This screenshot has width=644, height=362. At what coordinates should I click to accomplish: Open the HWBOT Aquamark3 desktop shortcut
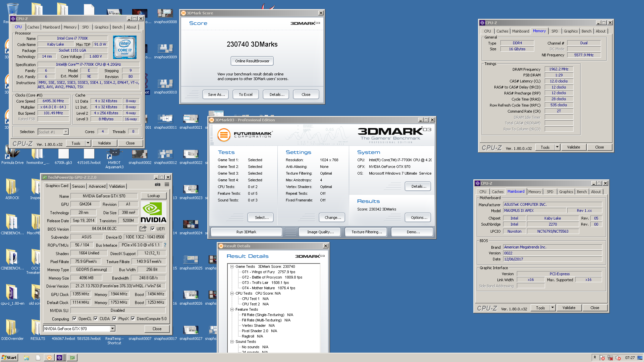click(x=114, y=159)
